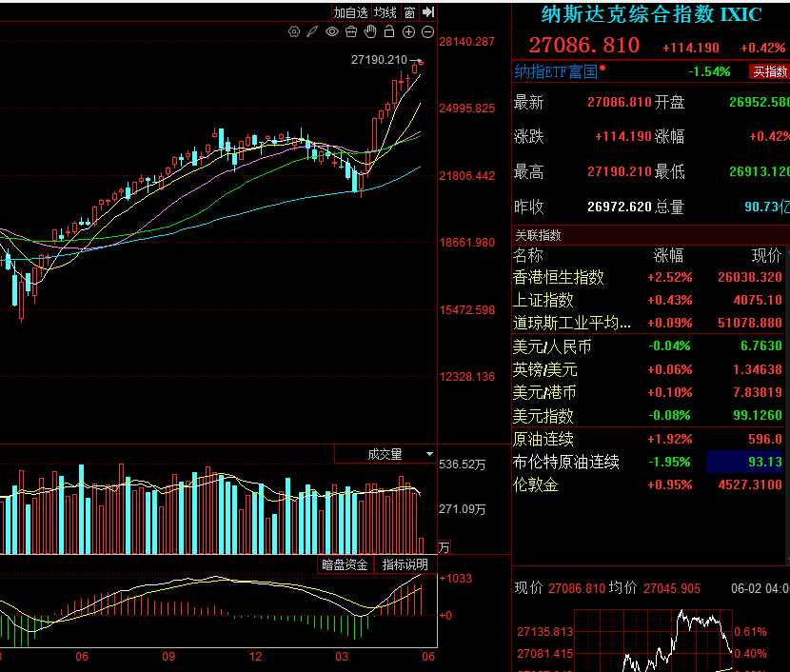Click the 暗盘资金 tab
This screenshot has width=790, height=672.
[346, 564]
